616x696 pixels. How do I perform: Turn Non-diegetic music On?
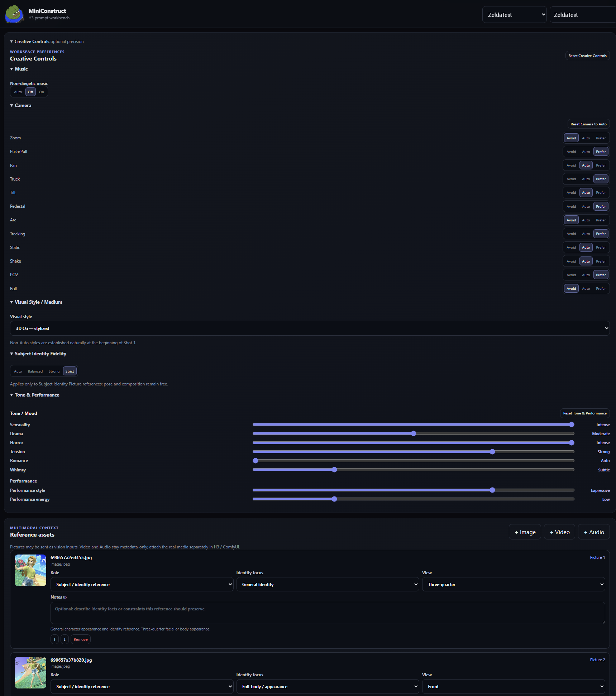point(42,92)
